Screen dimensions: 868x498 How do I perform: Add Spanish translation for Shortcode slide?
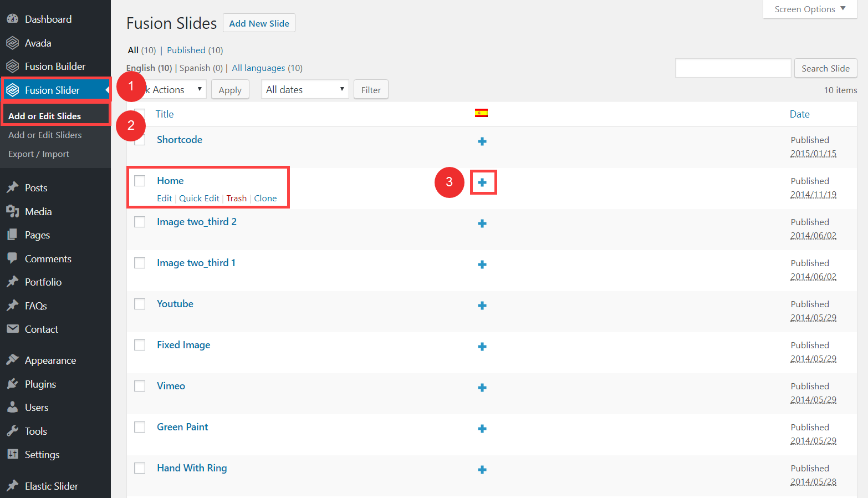tap(482, 141)
